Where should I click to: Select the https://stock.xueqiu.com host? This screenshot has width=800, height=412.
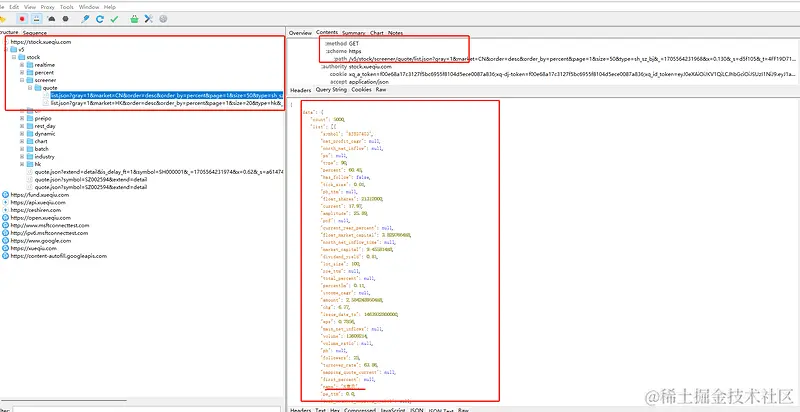point(41,42)
